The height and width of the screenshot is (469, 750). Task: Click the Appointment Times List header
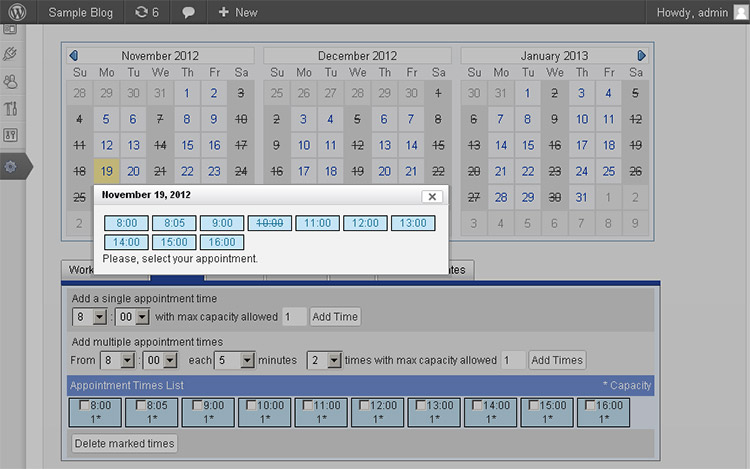127,385
